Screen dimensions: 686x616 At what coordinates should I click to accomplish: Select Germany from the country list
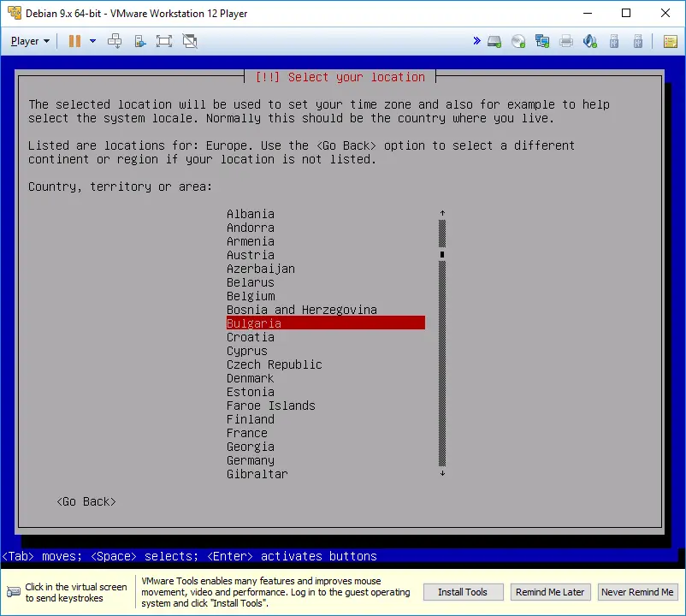251,460
